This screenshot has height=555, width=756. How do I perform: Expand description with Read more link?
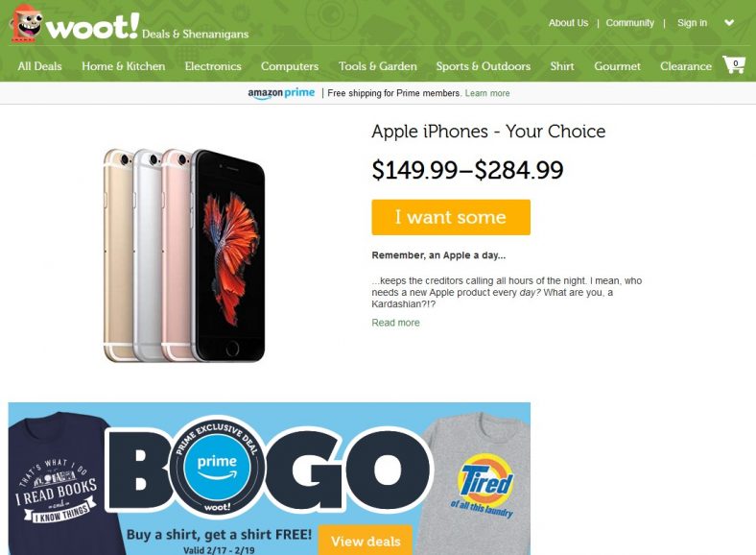[x=395, y=323]
